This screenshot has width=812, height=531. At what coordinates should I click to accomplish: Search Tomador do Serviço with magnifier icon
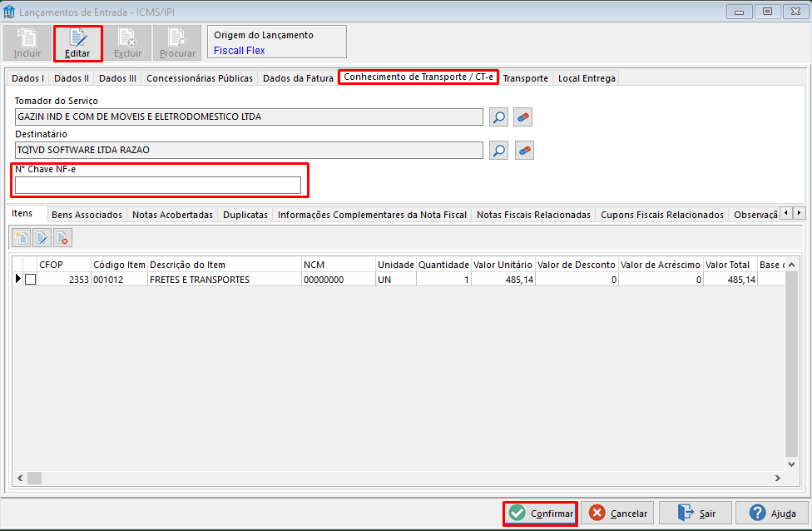pyautogui.click(x=498, y=117)
